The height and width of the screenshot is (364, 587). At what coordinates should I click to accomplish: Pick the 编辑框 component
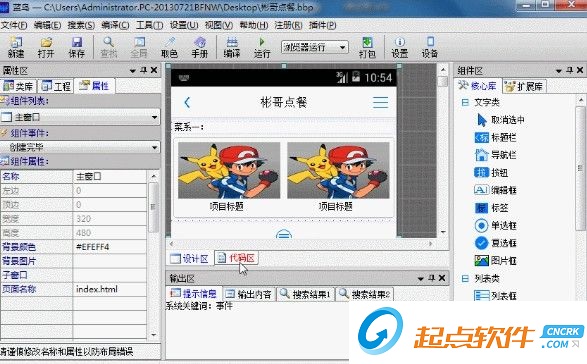(x=496, y=190)
